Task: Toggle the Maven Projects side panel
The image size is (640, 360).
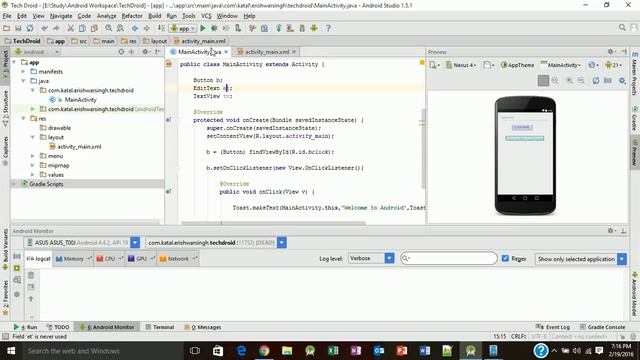Action: click(x=635, y=74)
